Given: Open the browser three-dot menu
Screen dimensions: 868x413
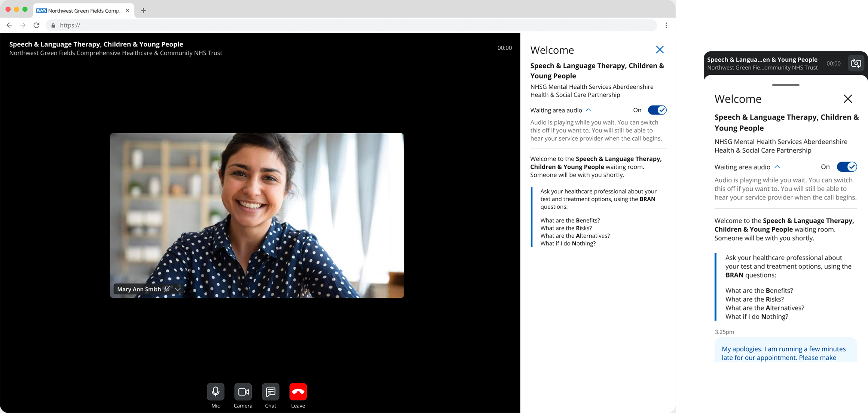Looking at the screenshot, I should click(666, 25).
